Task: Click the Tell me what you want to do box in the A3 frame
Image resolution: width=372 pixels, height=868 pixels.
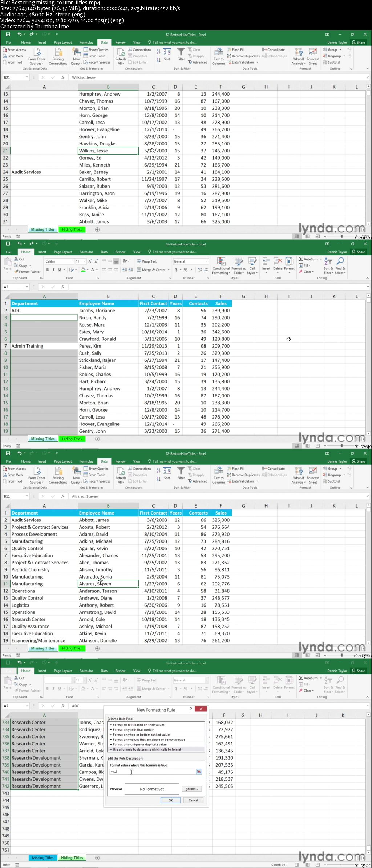Action: (x=172, y=252)
